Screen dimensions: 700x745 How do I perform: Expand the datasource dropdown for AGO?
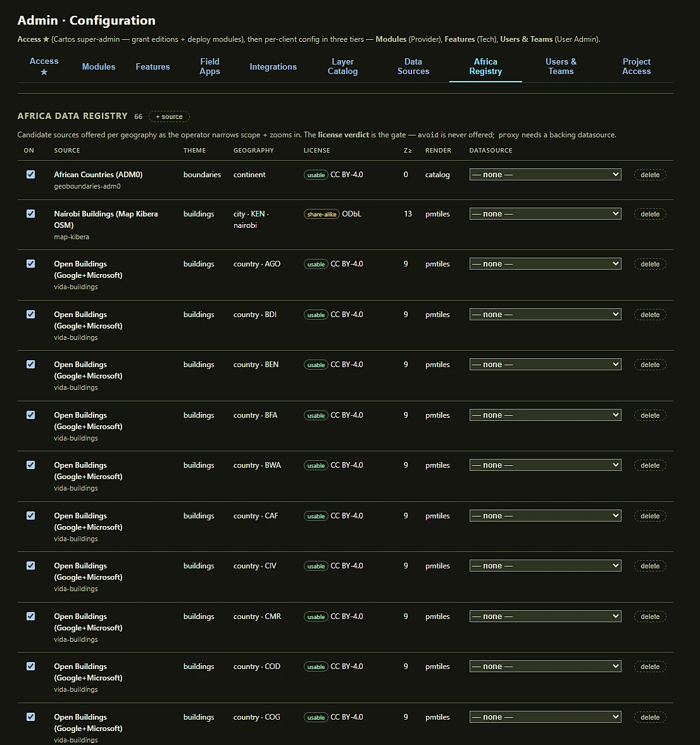point(545,264)
